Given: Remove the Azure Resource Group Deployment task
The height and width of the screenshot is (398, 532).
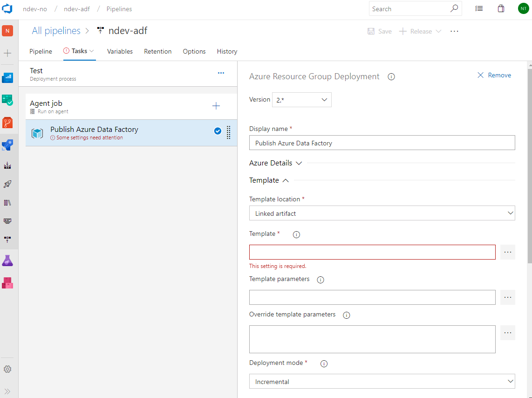Looking at the screenshot, I should 494,75.
